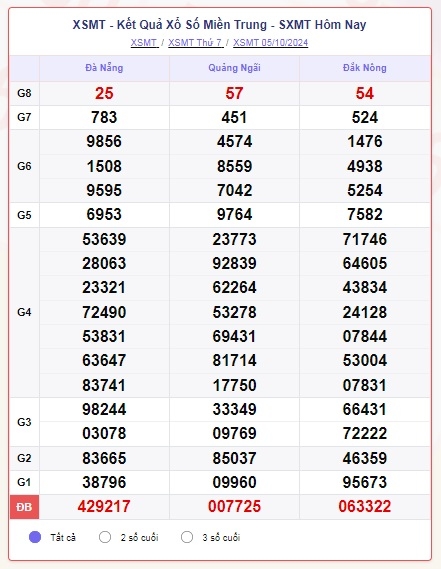Click the red ĐB prize label
Viewport: 441px width, 569px height.
[24, 507]
